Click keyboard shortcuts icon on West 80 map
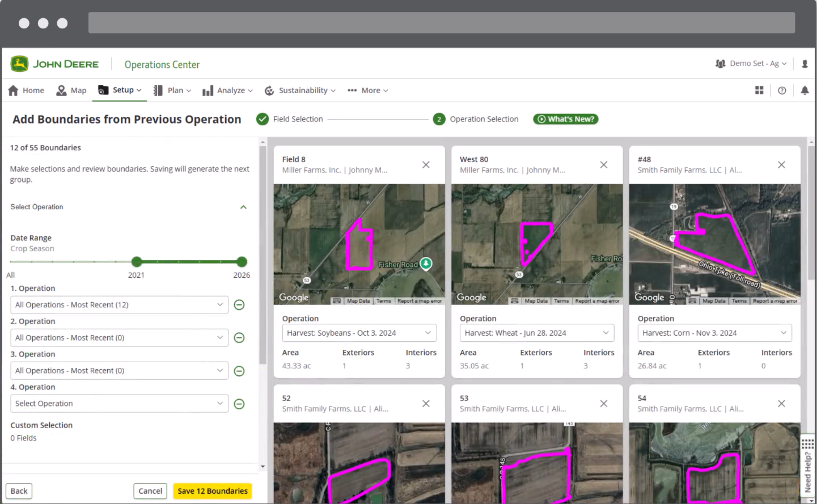This screenshot has height=504, width=817. pyautogui.click(x=515, y=301)
